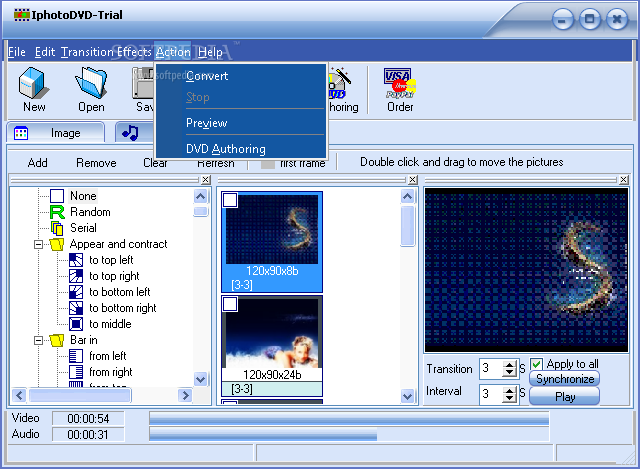640x469 pixels.
Task: Select the Random transition icon
Action: (x=57, y=212)
